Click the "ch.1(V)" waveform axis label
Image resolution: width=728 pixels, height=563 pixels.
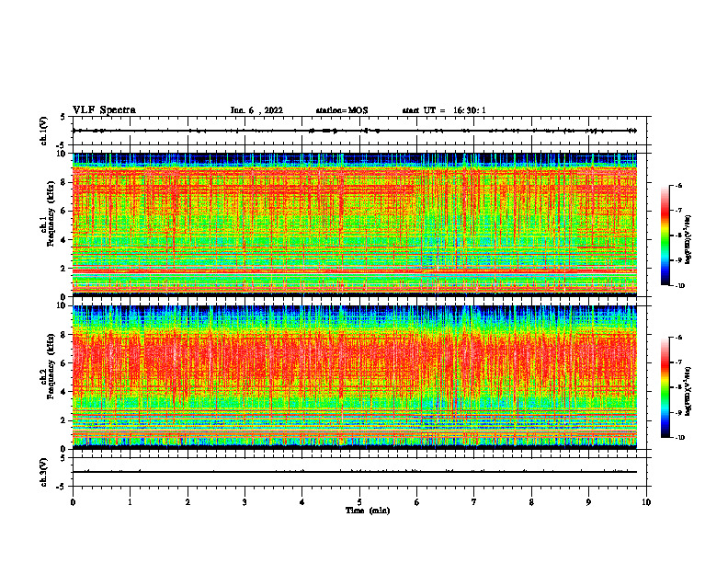(43, 131)
